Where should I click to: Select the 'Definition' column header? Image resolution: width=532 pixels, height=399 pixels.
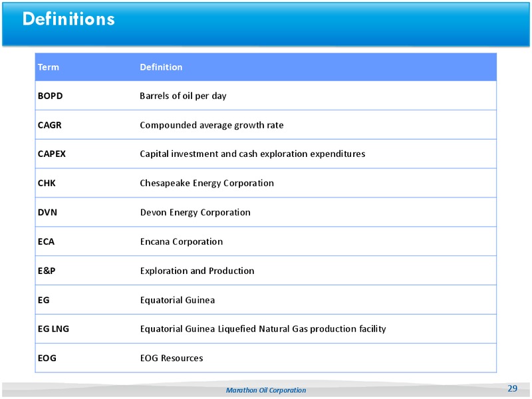point(161,67)
